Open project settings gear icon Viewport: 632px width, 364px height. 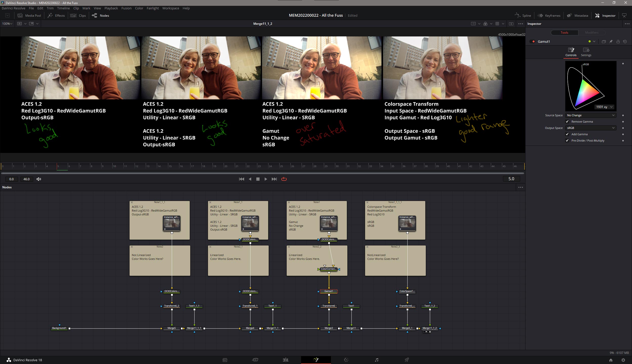point(623,360)
